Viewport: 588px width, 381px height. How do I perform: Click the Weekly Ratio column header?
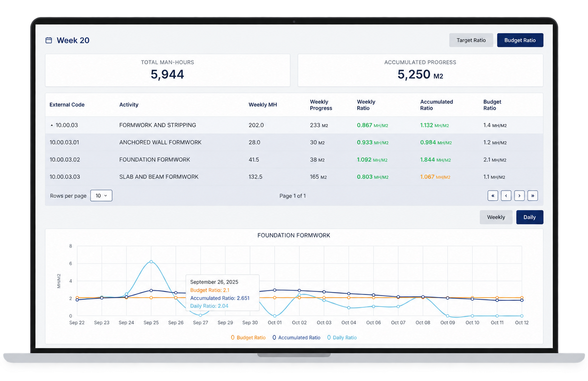pyautogui.click(x=366, y=105)
